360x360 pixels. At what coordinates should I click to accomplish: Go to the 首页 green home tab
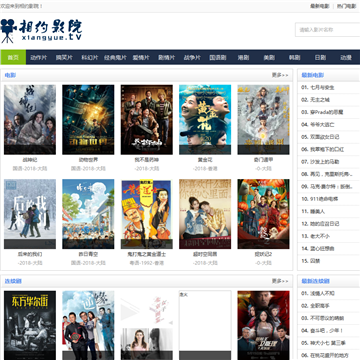coord(13,57)
